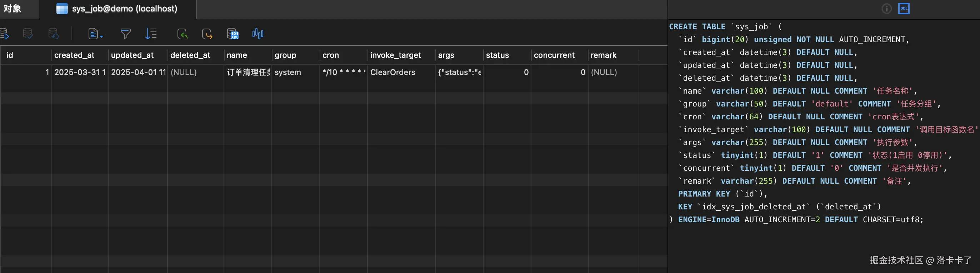This screenshot has width=980, height=273.
Task: Click the import icon with green arrow
Action: click(x=182, y=34)
